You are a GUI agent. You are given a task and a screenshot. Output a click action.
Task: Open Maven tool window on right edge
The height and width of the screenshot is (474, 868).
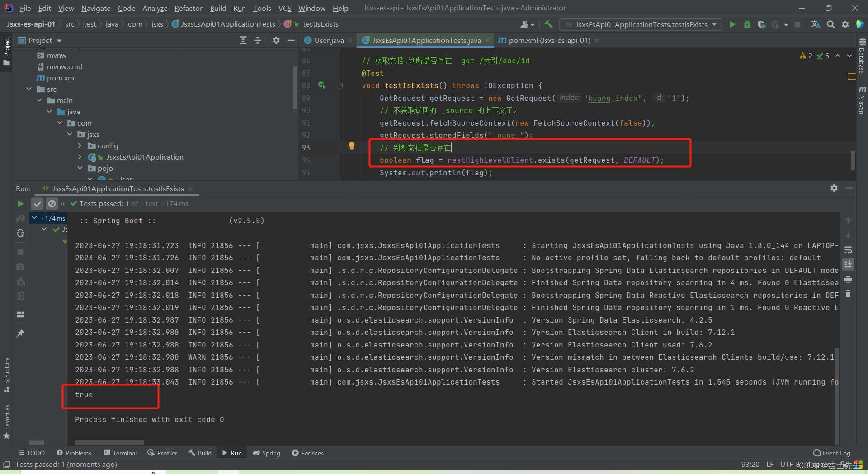862,100
